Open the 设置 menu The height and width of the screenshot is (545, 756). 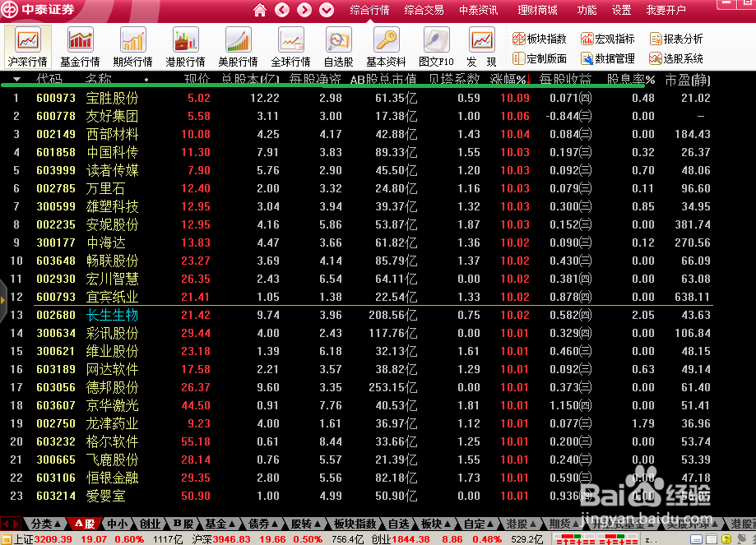621,10
